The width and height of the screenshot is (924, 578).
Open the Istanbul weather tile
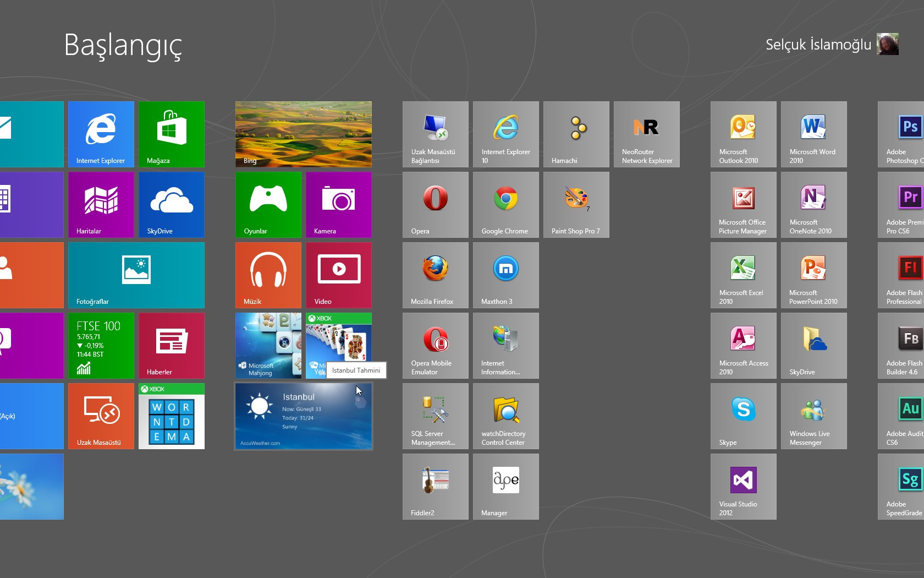tap(304, 416)
